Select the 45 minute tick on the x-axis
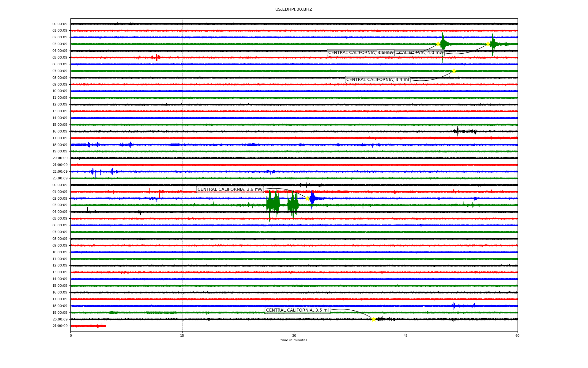The height and width of the screenshot is (368, 588). pos(406,335)
